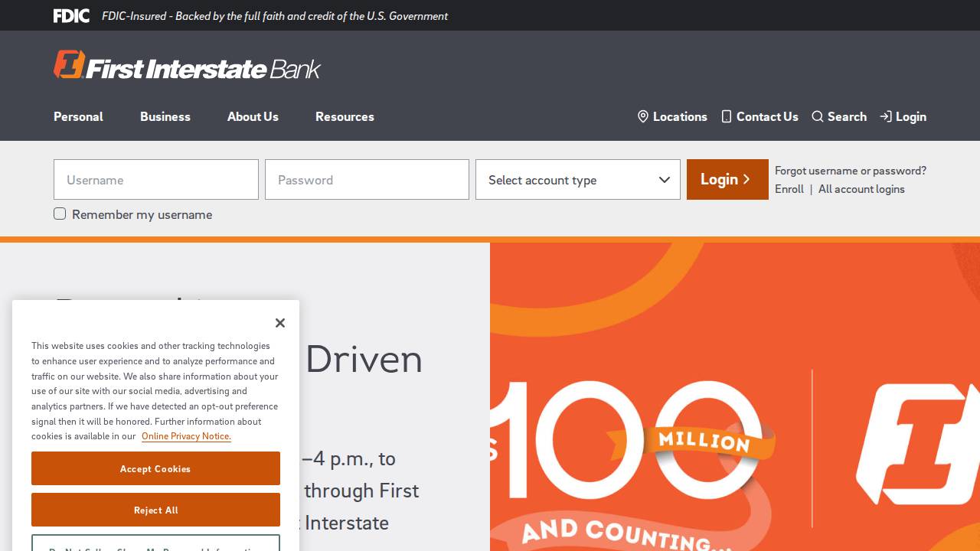Choose an option from Select account type
The image size is (980, 551).
[x=578, y=180]
